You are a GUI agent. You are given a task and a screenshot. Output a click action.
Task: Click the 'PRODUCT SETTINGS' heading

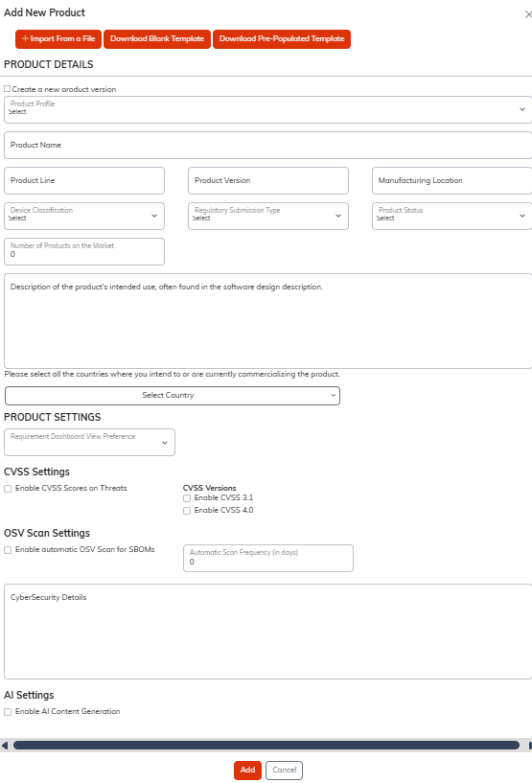click(x=53, y=417)
